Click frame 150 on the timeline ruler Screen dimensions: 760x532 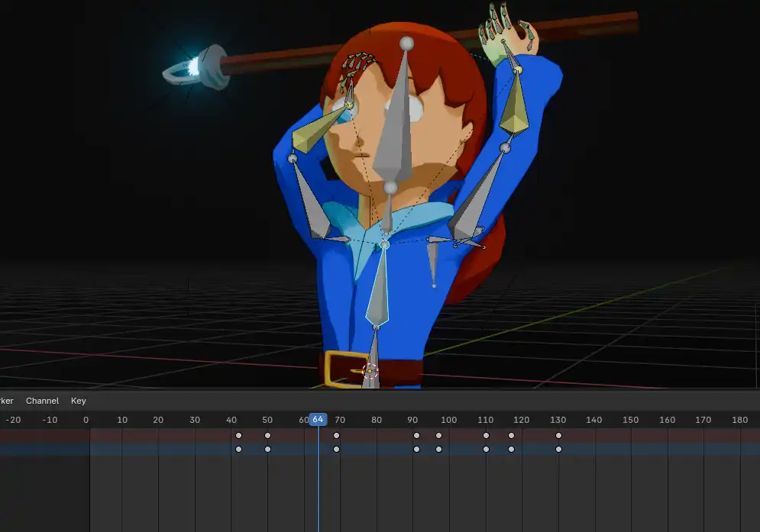pos(631,419)
